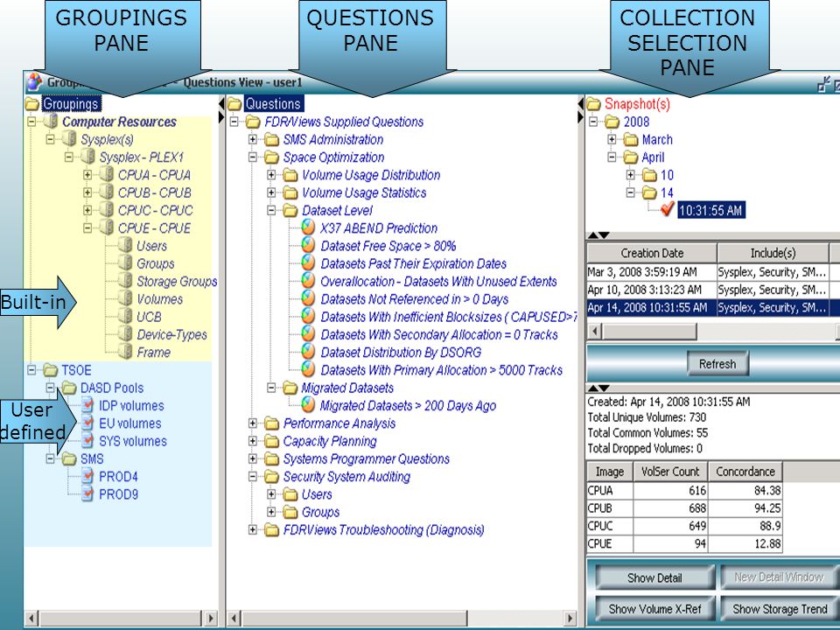Expand the Capacity Planning folder
This screenshot has width=840, height=630.
[253, 441]
